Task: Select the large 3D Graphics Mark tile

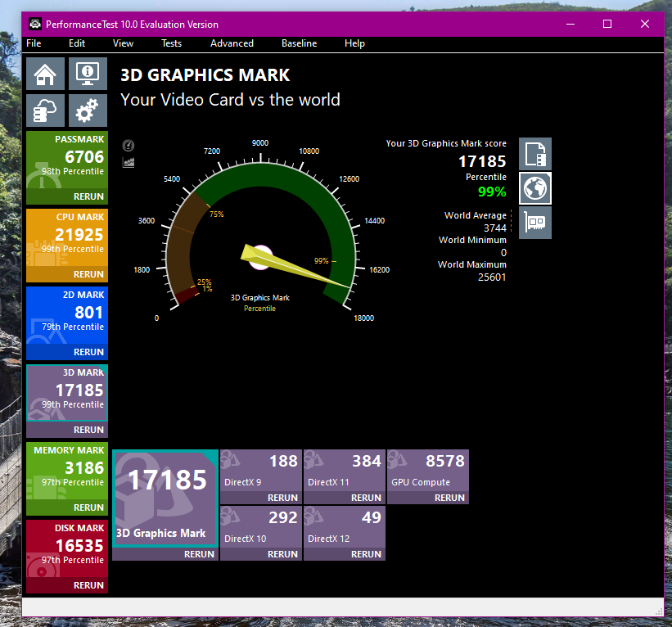Action: (x=165, y=498)
